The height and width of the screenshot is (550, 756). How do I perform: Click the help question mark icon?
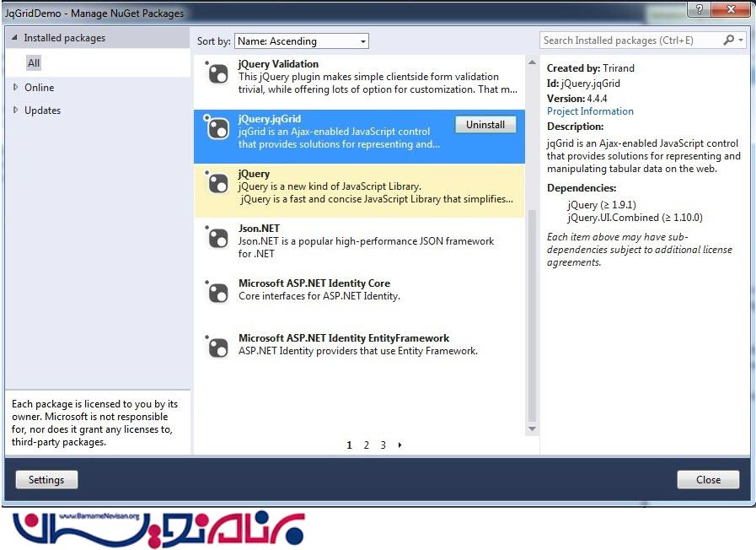pyautogui.click(x=698, y=9)
